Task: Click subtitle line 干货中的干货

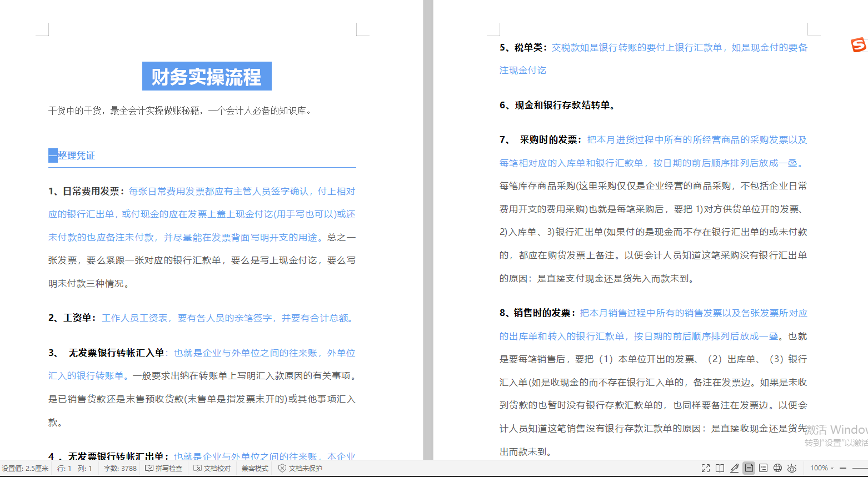Action: (x=181, y=111)
